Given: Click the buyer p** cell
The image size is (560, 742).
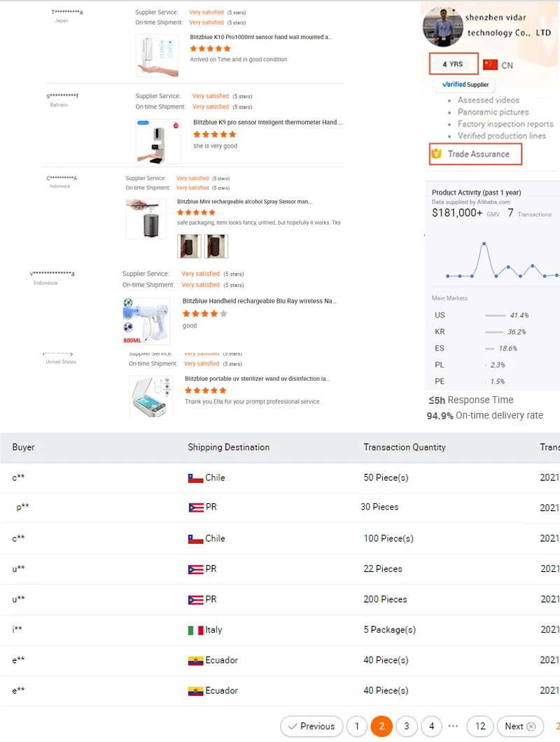Looking at the screenshot, I should (x=22, y=507).
